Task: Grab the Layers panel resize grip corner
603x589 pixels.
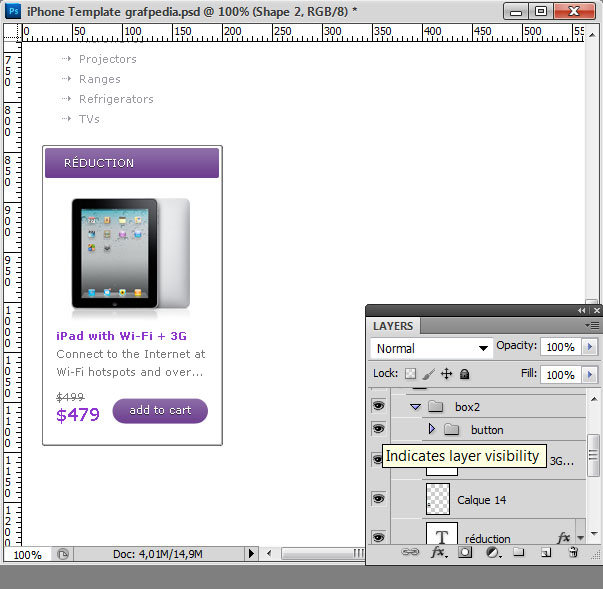Action: (x=596, y=555)
